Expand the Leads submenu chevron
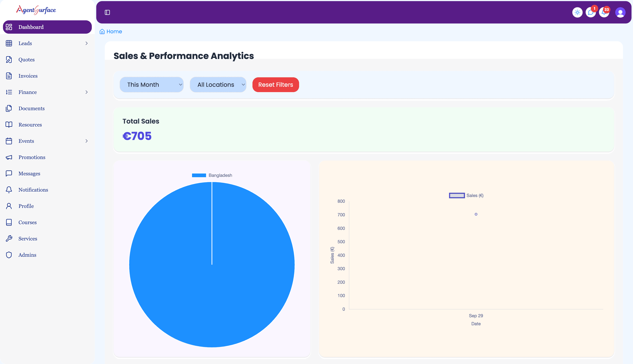 [87, 43]
